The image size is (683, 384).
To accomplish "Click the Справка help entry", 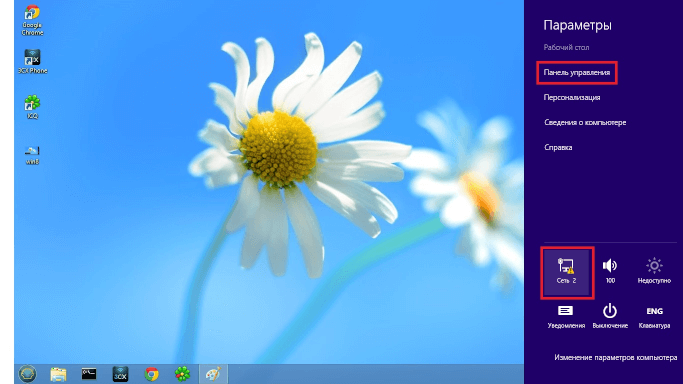I will point(558,148).
